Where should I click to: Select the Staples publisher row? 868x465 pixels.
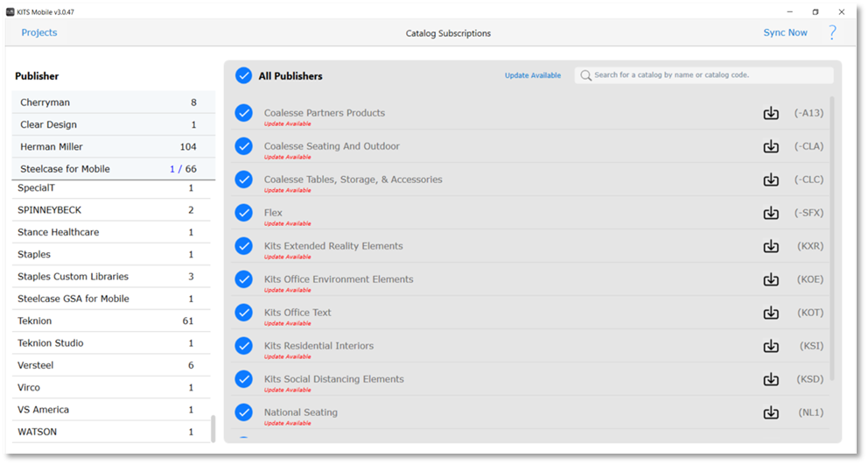[111, 254]
